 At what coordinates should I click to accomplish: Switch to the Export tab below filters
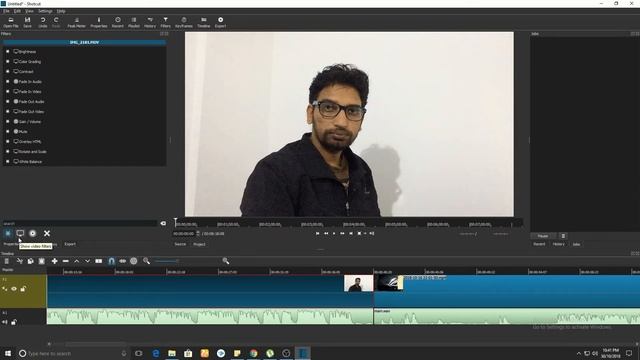70,244
